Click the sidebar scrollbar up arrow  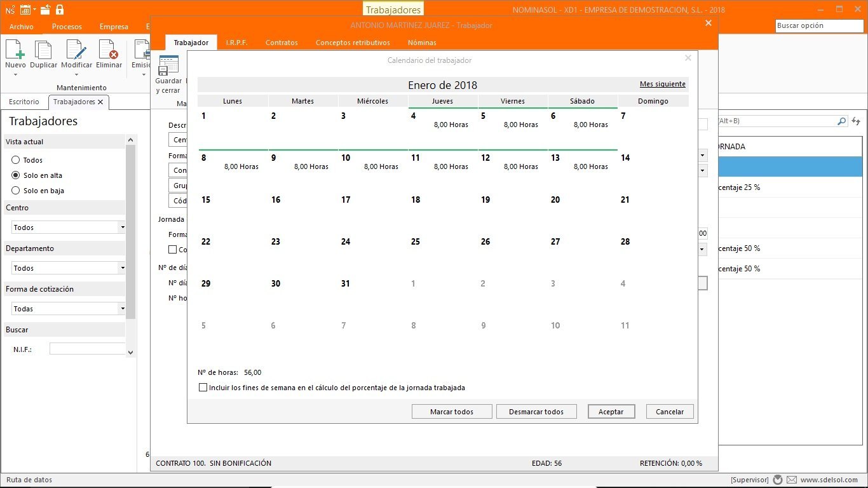[x=130, y=140]
